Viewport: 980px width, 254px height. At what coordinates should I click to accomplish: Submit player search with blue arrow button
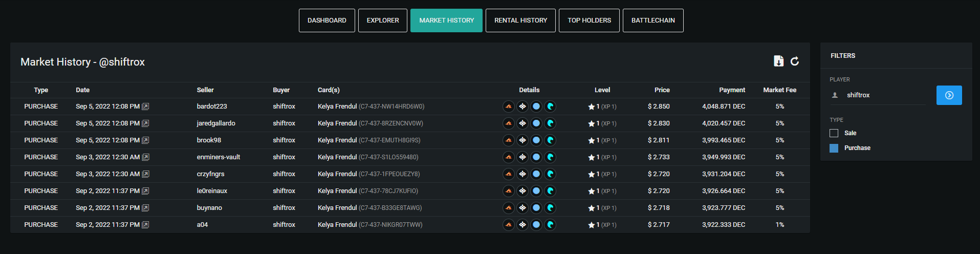point(949,95)
